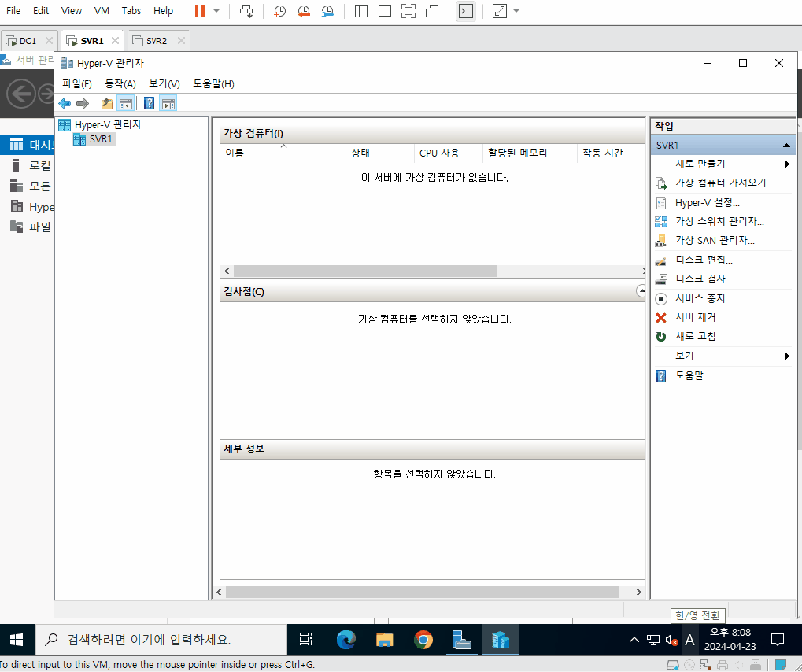Open the blue help icon in toolbar
The height and width of the screenshot is (672, 802).
[149, 104]
